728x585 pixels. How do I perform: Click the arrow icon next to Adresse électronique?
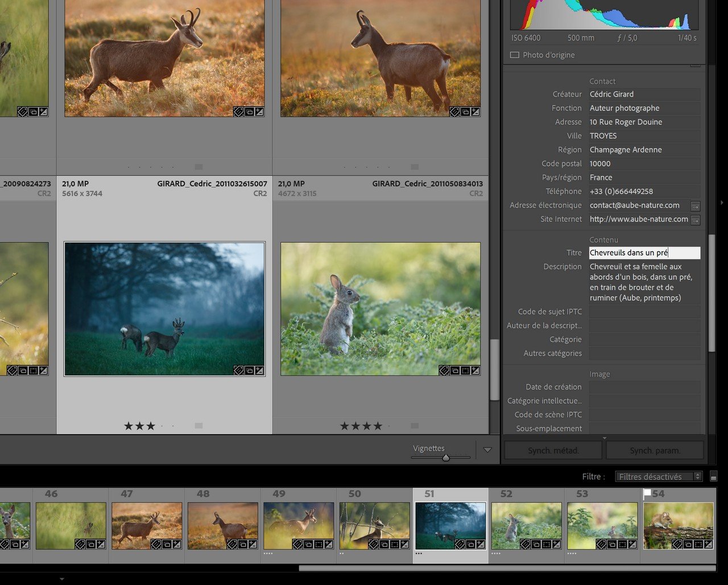(x=695, y=206)
